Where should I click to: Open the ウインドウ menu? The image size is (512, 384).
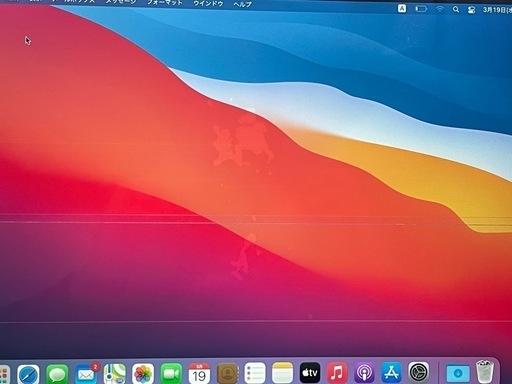pos(208,4)
